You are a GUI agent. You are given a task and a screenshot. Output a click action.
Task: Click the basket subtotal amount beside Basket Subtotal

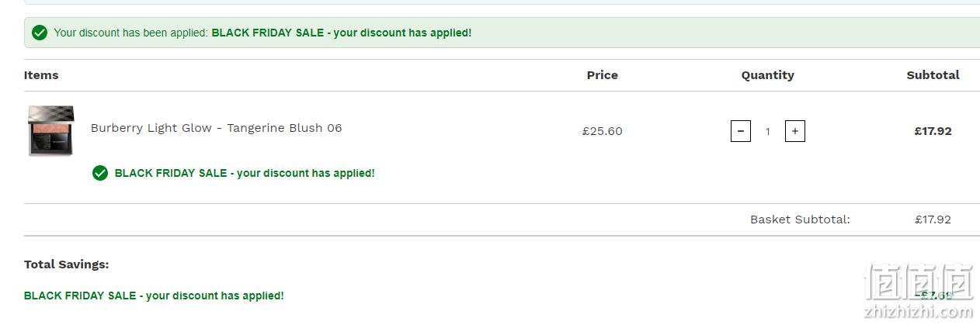click(933, 220)
